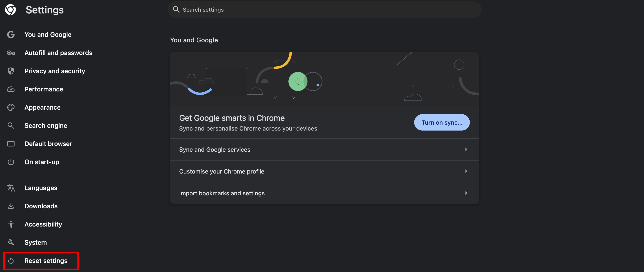This screenshot has width=644, height=272.
Task: Expand Sync and Google services
Action: coord(324,149)
